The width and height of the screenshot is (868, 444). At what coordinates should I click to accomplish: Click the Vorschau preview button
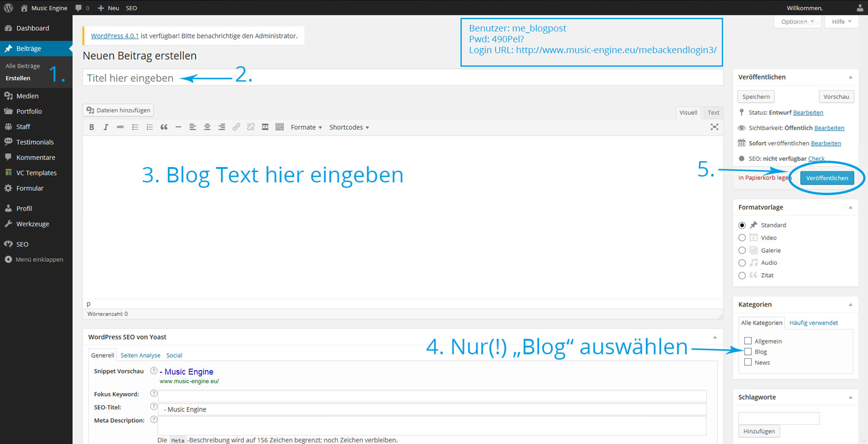(x=836, y=97)
